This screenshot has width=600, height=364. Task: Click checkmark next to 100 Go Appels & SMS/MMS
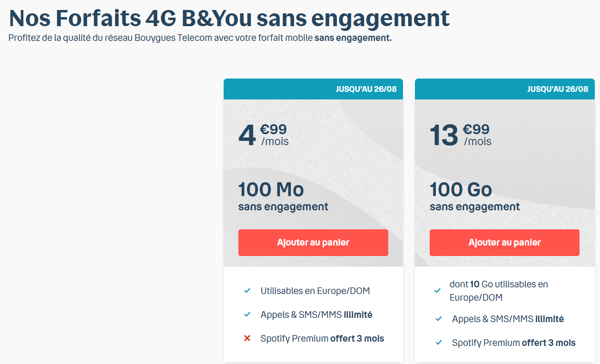(x=439, y=319)
